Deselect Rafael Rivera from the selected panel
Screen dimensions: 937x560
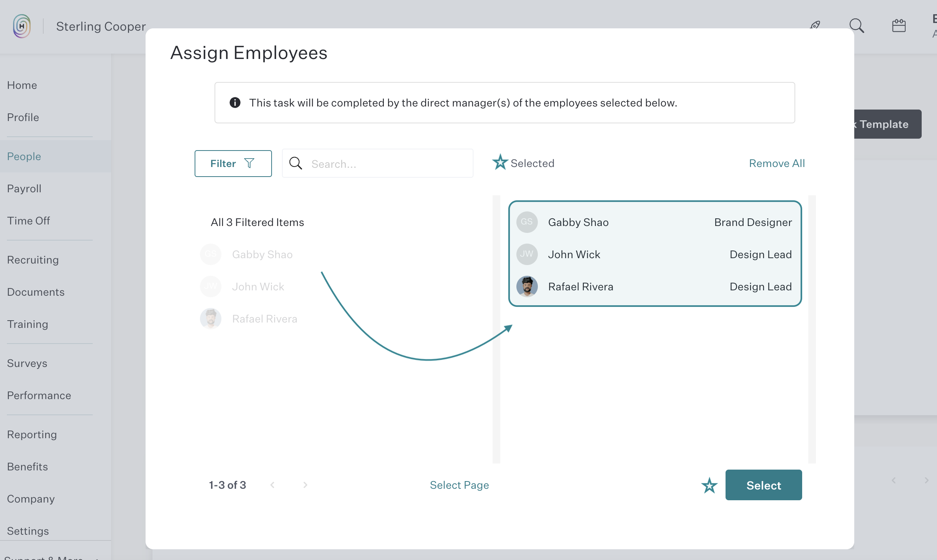(x=580, y=286)
